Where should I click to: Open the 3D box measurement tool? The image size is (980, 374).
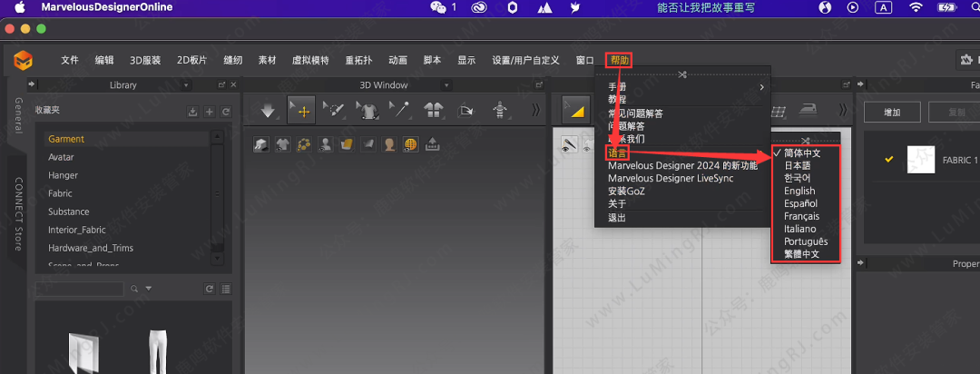pos(466,110)
